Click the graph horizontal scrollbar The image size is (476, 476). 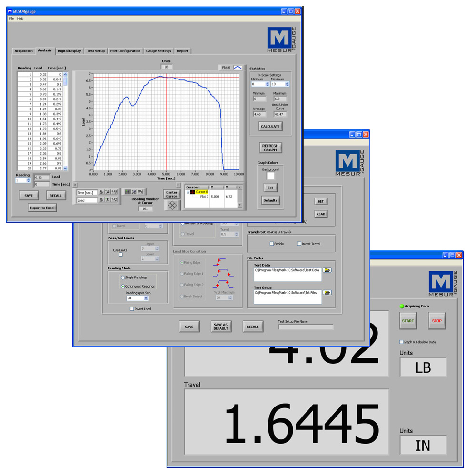[x=127, y=185]
